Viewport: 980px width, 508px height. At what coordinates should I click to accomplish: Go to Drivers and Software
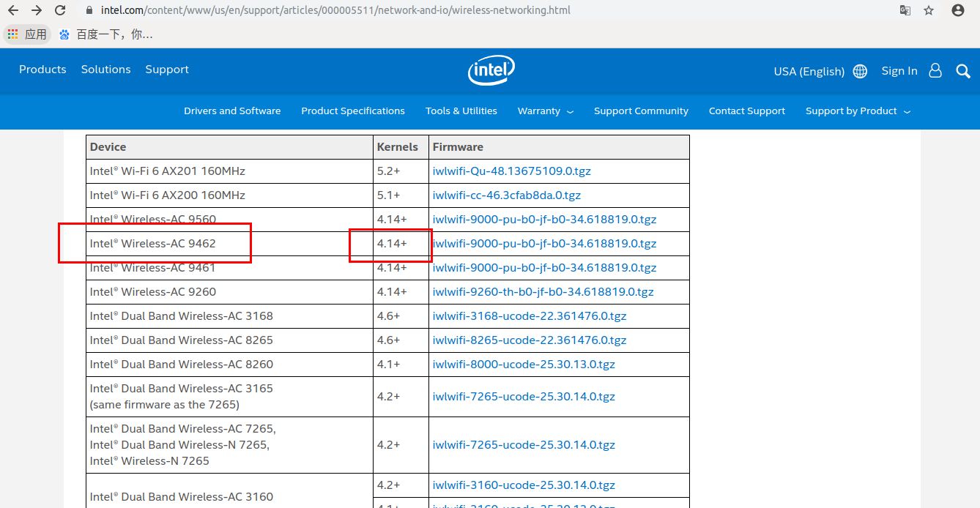point(232,111)
